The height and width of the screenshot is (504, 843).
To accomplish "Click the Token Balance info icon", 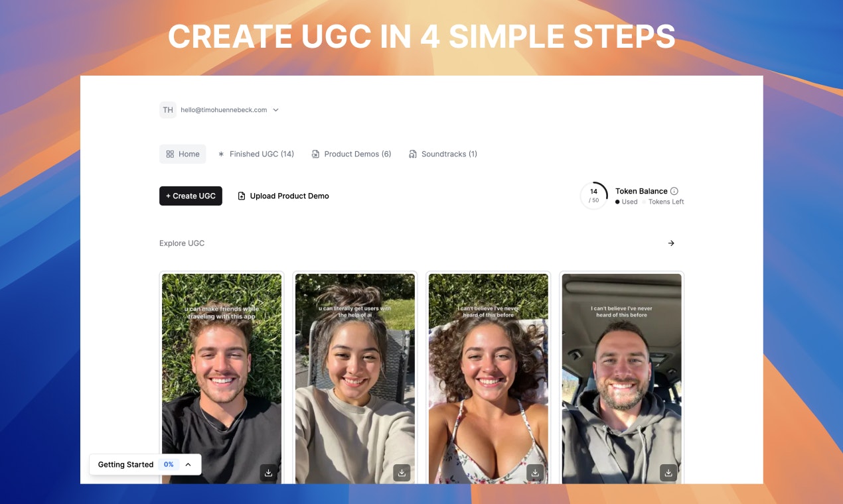I will (674, 191).
